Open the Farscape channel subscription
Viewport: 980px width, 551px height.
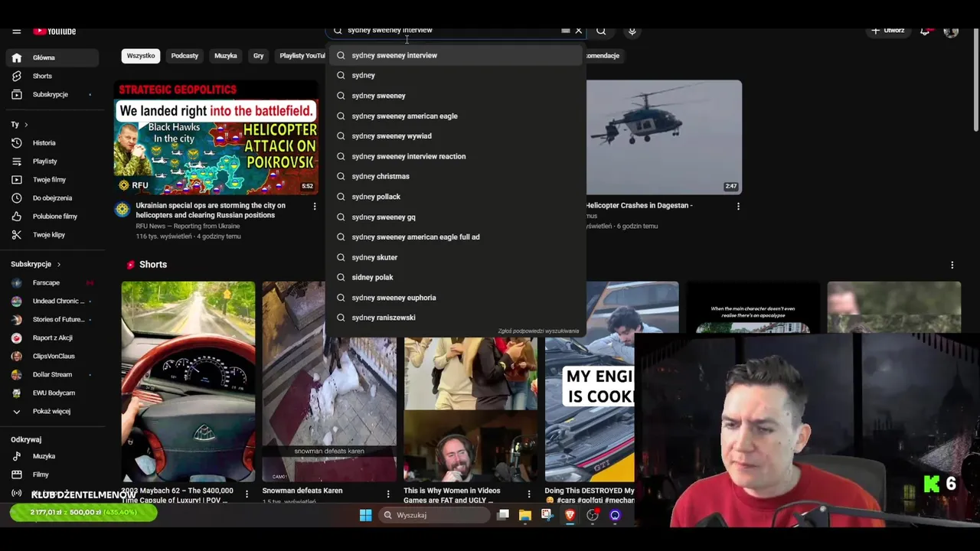[52, 282]
